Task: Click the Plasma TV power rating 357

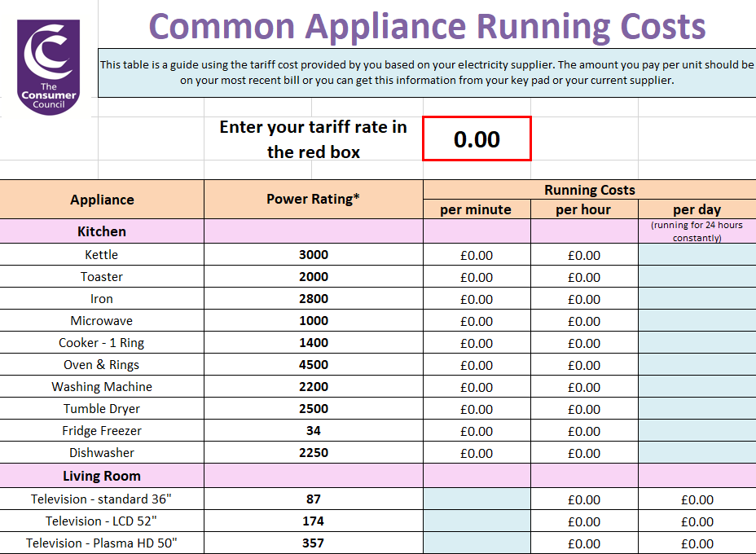Action: (314, 543)
